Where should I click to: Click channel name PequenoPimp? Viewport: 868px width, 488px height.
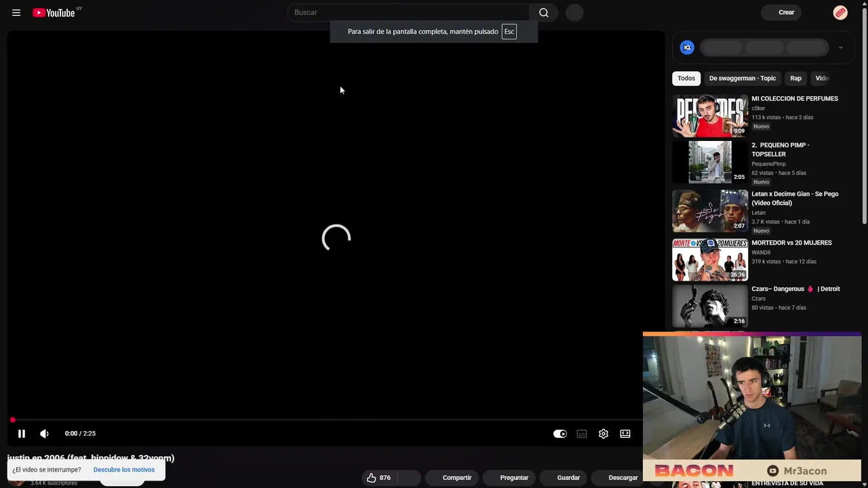768,164
